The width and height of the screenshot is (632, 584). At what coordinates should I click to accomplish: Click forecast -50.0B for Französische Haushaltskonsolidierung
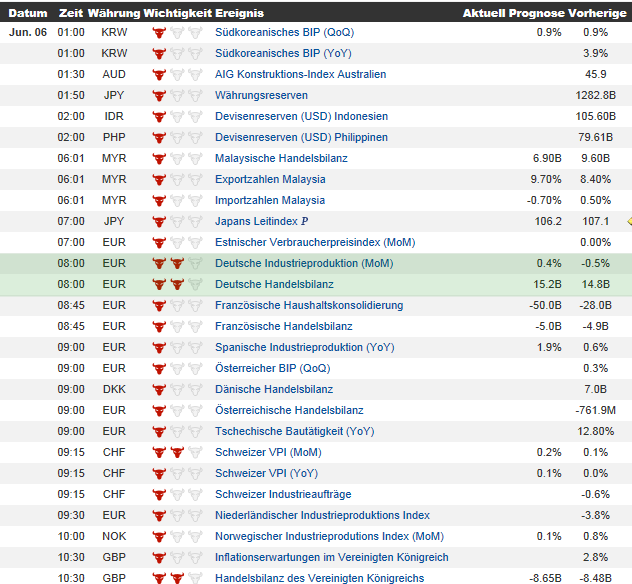tap(545, 305)
